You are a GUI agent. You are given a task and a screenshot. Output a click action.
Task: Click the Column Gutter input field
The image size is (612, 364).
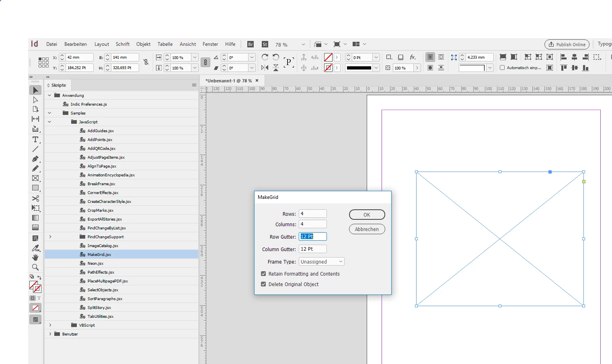313,249
